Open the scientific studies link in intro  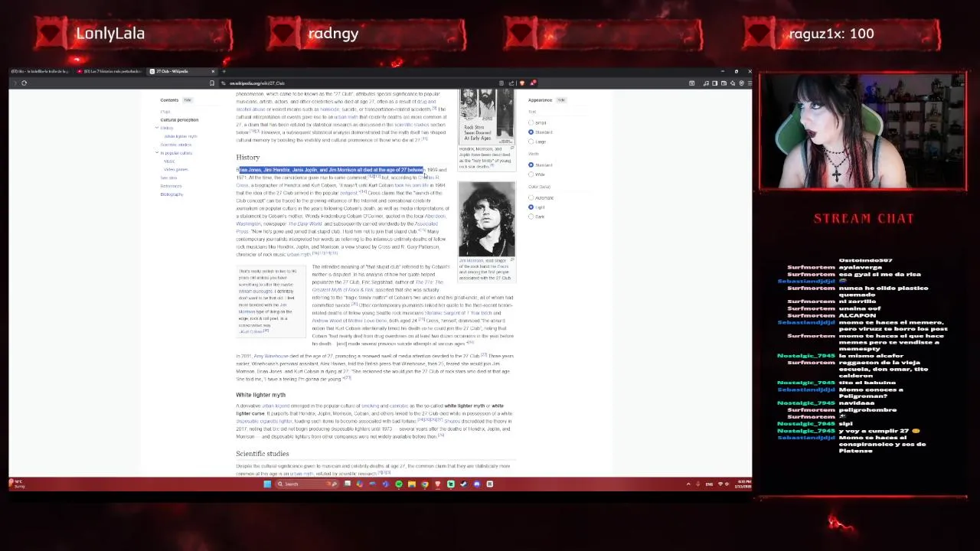[411, 124]
